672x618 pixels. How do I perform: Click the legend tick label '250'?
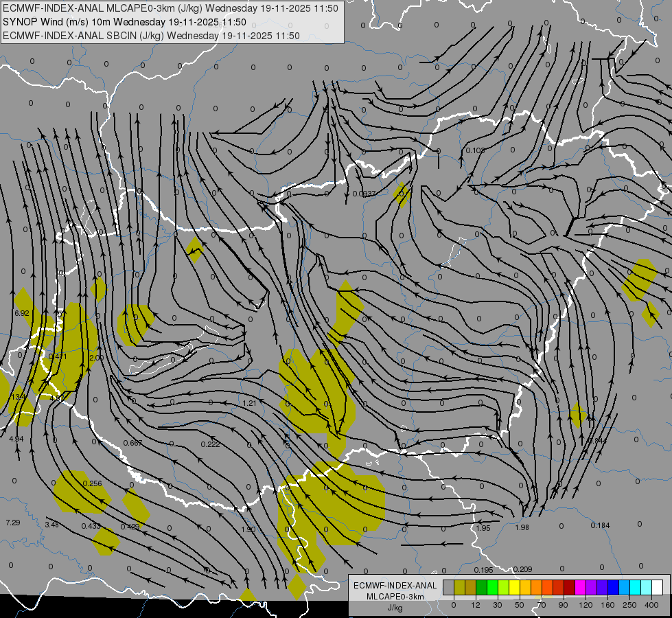point(629,605)
